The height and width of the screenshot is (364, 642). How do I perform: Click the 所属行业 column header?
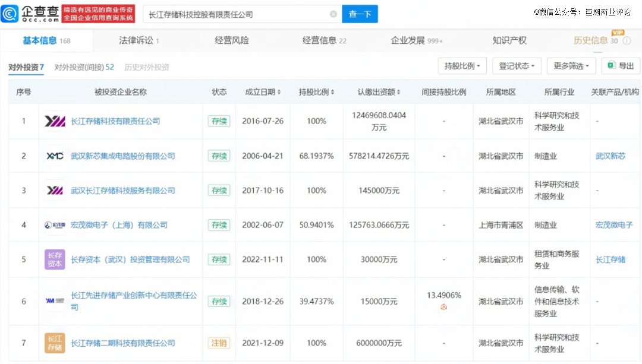tap(559, 92)
